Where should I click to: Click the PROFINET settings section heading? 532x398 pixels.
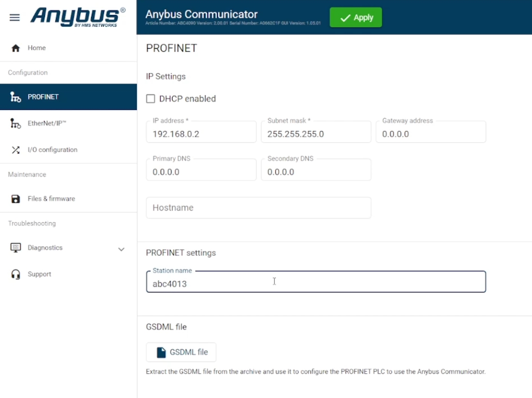[181, 253]
